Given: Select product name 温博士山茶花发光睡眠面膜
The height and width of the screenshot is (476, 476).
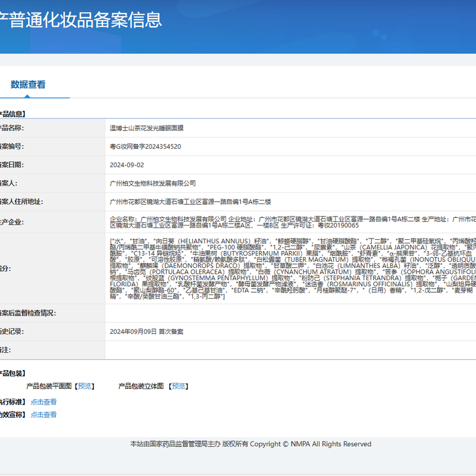Looking at the screenshot, I should click(x=146, y=128).
